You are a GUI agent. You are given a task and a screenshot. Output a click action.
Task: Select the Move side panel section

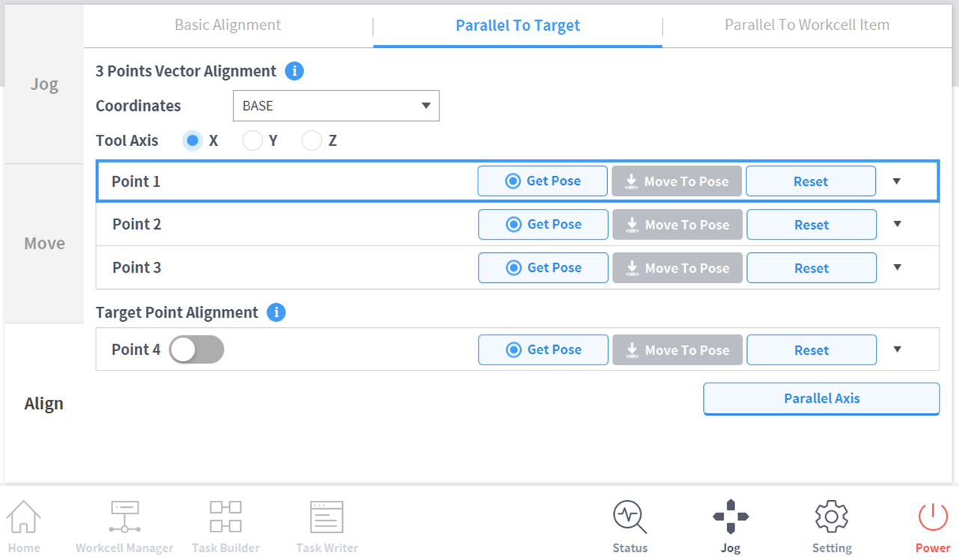tap(44, 243)
